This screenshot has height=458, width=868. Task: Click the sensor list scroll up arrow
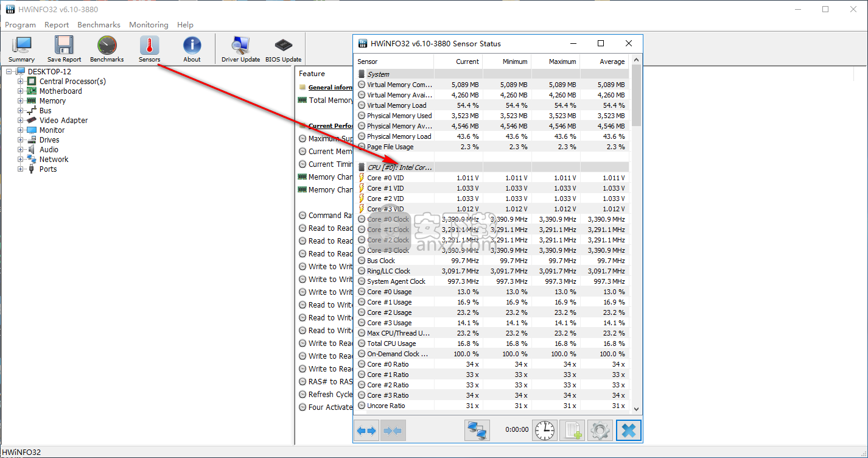(636, 60)
